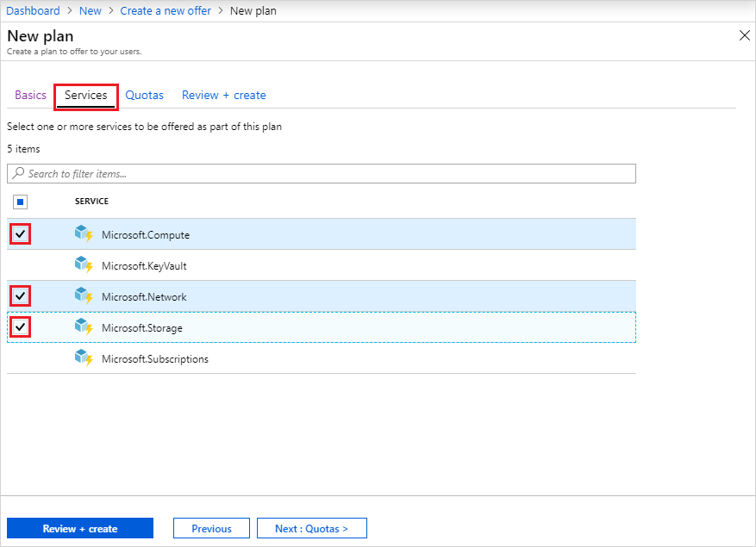Click the Next : Quotas button
Viewport: 756px width, 547px height.
point(311,527)
